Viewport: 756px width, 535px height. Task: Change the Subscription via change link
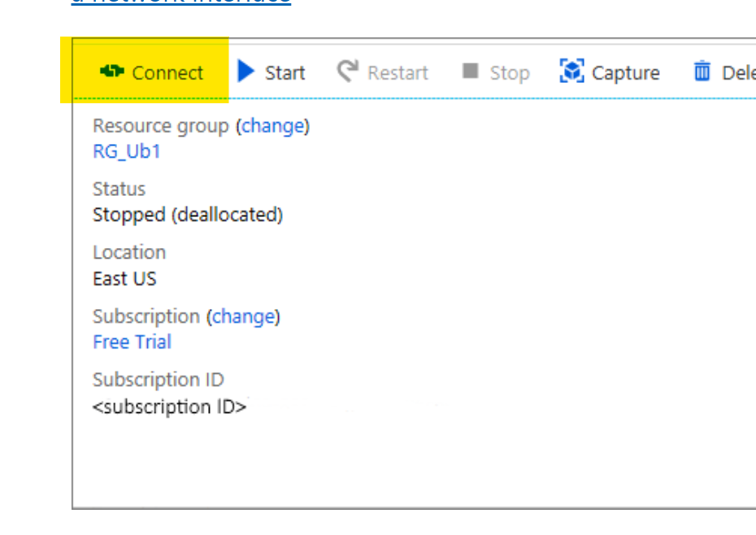coord(243,316)
